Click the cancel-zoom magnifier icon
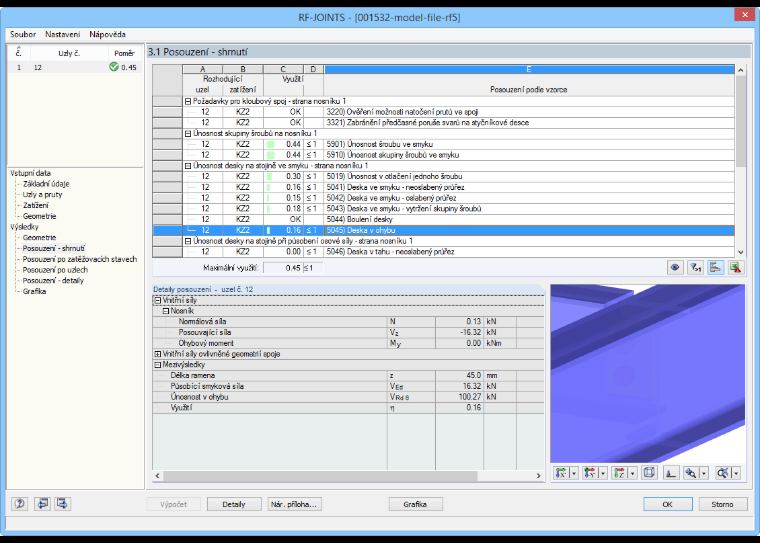 (x=723, y=473)
